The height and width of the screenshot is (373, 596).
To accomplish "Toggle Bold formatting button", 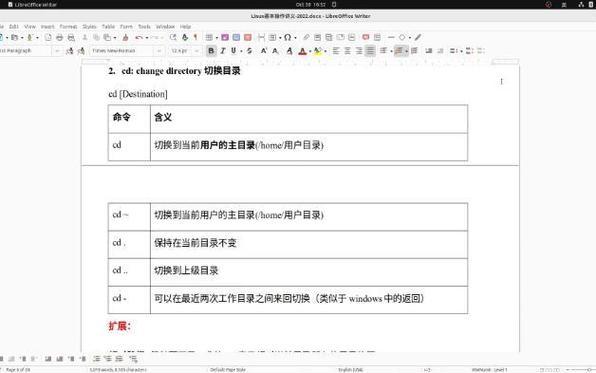I will (211, 51).
